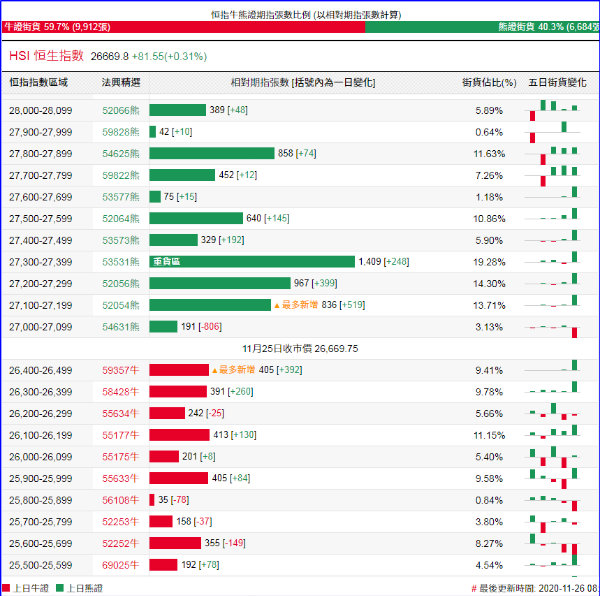Open the 56108牛 warrant link
Image resolution: width=600 pixels, height=596 pixels.
click(121, 500)
